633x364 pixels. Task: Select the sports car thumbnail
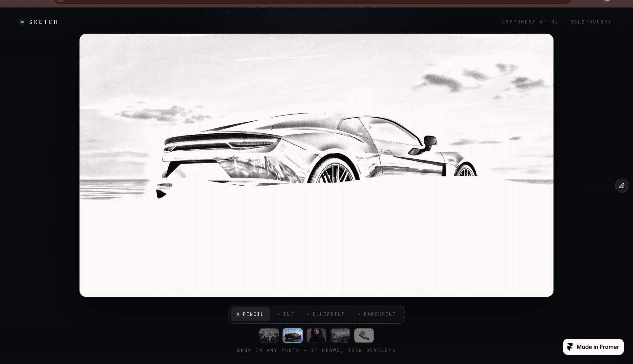point(293,336)
